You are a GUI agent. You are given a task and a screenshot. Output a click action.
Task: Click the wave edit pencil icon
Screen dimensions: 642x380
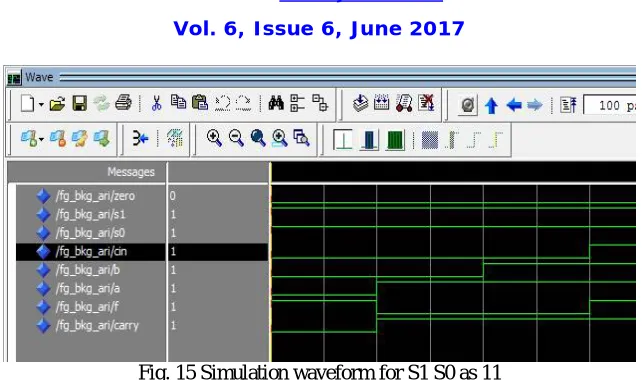[79, 138]
